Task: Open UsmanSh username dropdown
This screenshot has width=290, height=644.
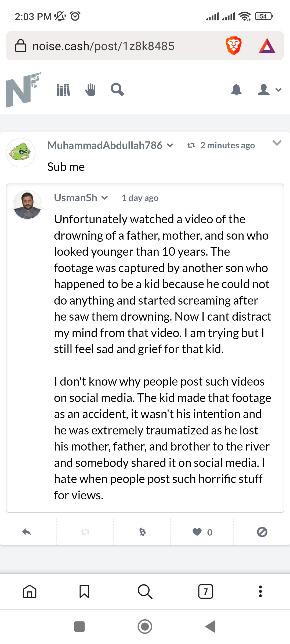Action: point(104,198)
